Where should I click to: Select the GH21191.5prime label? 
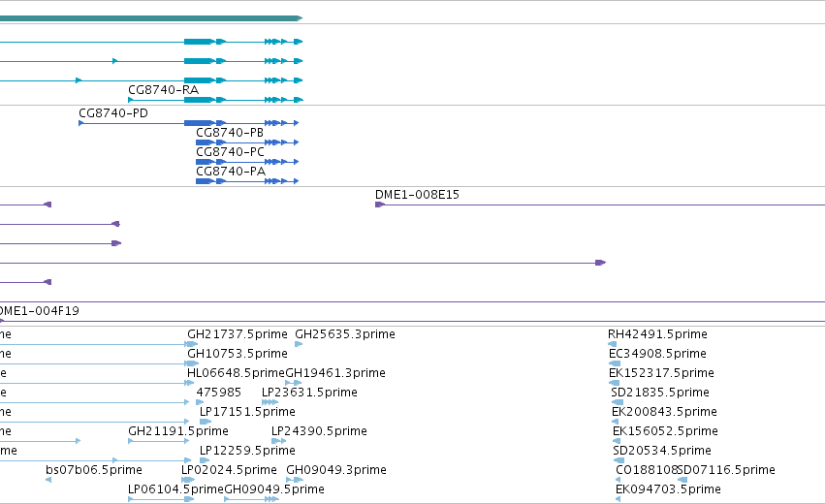coord(178,431)
